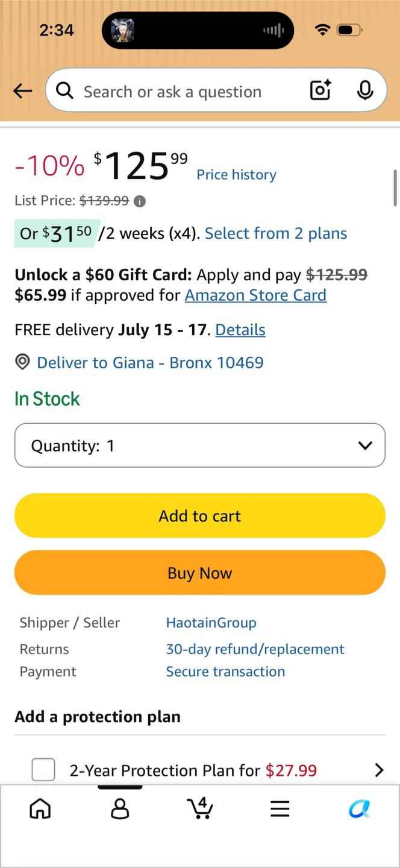Check the 2-Year Protection Plan checkbox
This screenshot has width=400, height=868.
[x=43, y=770]
